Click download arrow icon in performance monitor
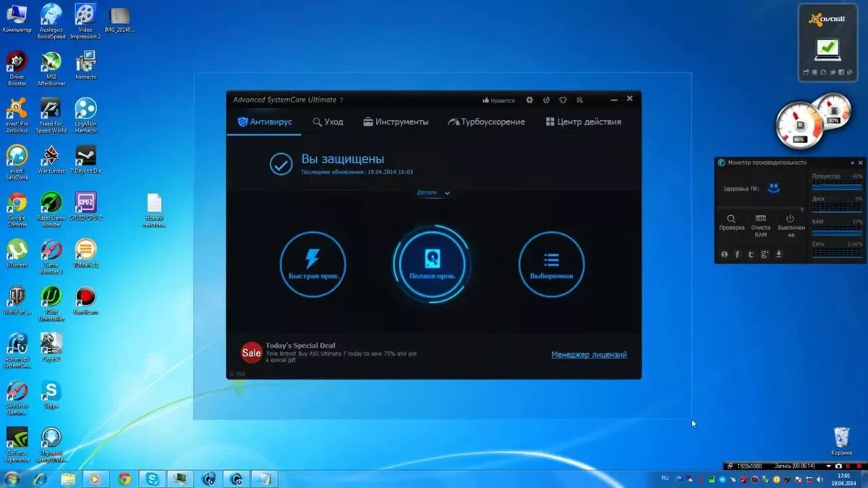Image resolution: width=868 pixels, height=488 pixels. [x=779, y=254]
